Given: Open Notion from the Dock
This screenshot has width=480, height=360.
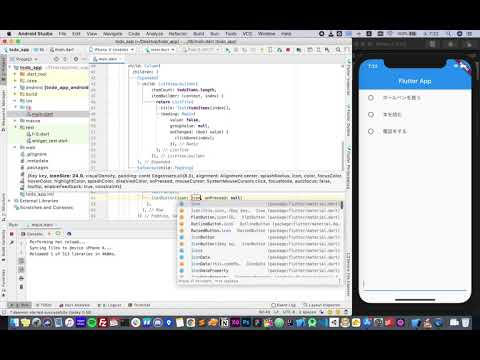Looking at the screenshot, I should [x=224, y=322].
